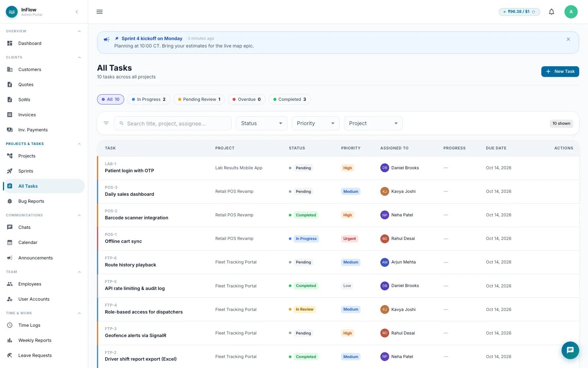Click Arjun Mehta assignee avatar
The height and width of the screenshot is (368, 588).
384,262
